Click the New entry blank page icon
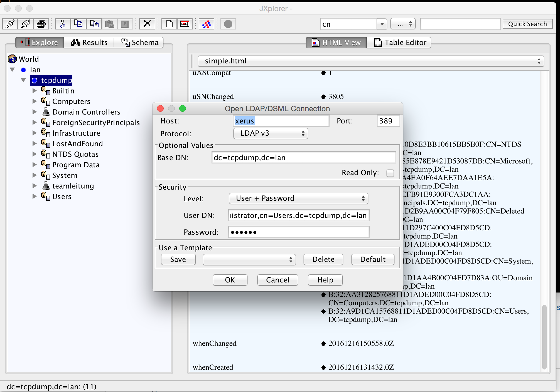The height and width of the screenshot is (392, 560). pos(169,24)
